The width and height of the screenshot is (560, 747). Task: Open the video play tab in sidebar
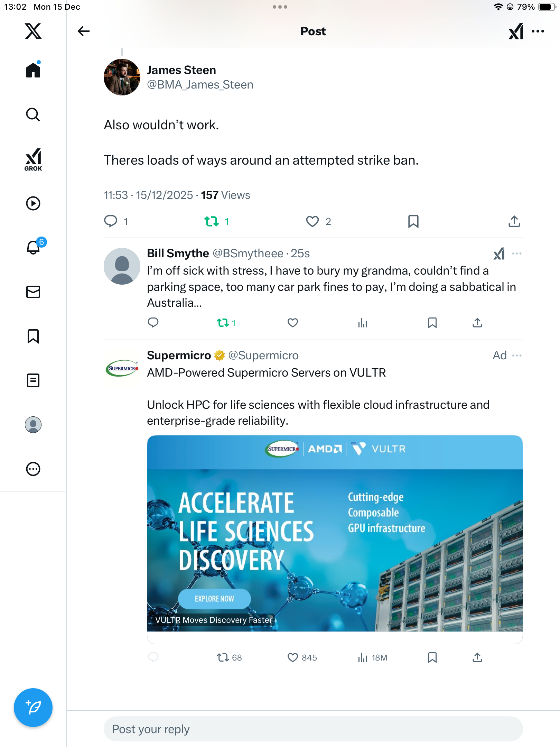(x=33, y=203)
